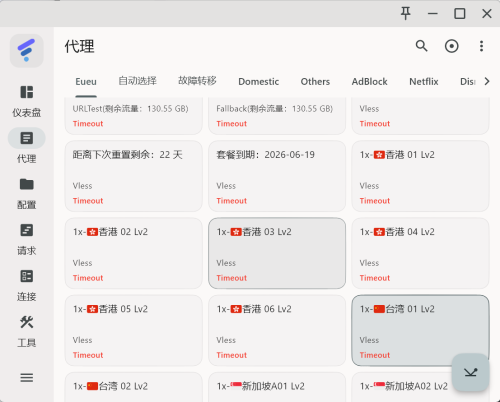This screenshot has height=402, width=500.
Task: Open the 仪表盘 dashboard sidebar icon
Action: pyautogui.click(x=27, y=92)
